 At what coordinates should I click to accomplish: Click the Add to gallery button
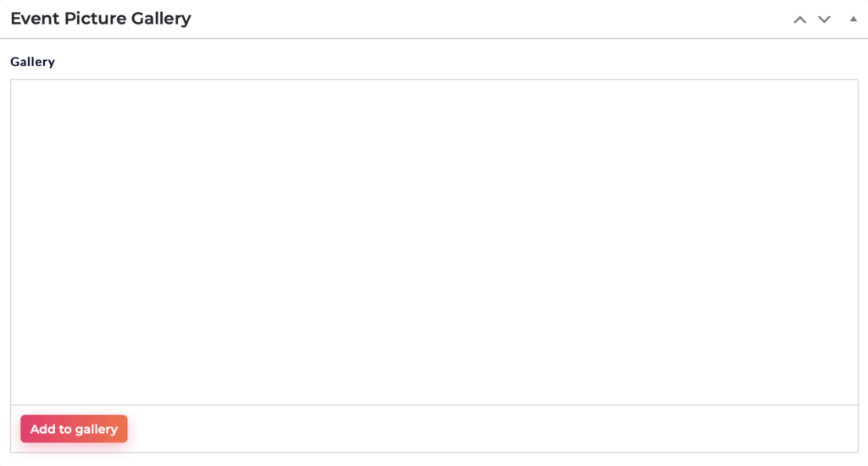point(75,429)
